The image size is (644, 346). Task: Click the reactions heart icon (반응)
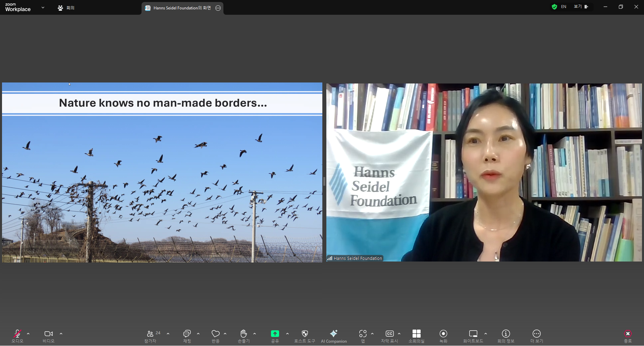(215, 334)
